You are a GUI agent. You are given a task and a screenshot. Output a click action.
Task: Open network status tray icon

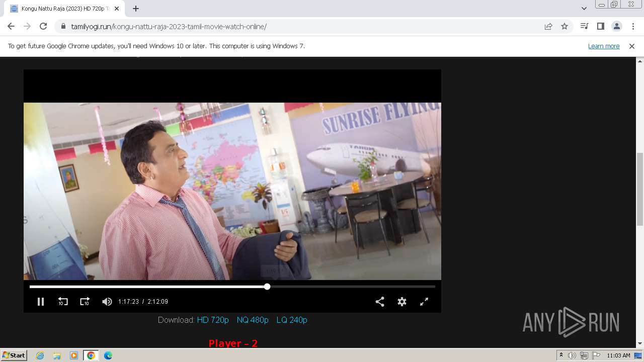[x=584, y=355]
